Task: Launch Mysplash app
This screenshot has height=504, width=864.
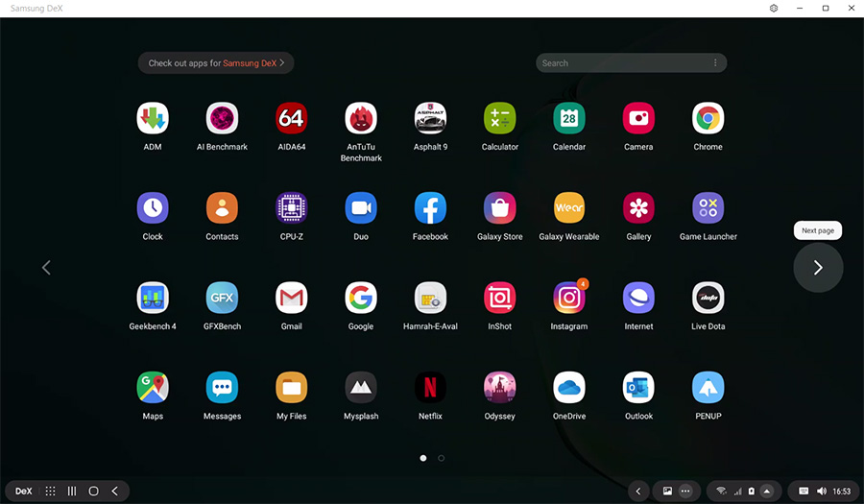Action: click(361, 387)
